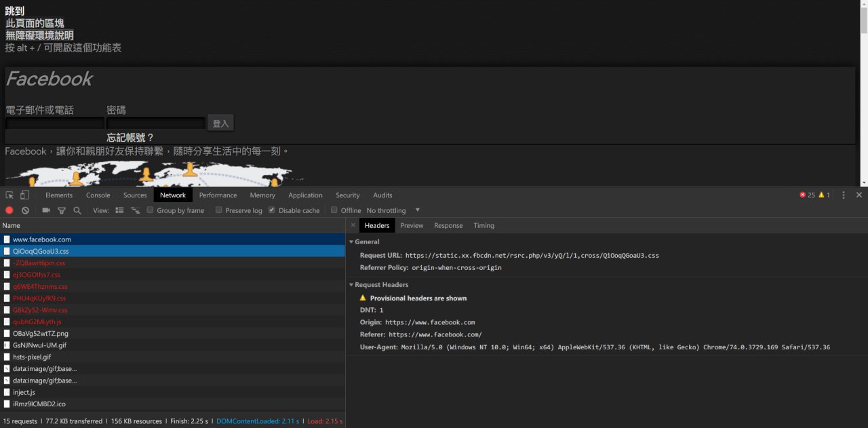Click the Facebook logo heading
The height and width of the screenshot is (428, 868).
tap(49, 79)
